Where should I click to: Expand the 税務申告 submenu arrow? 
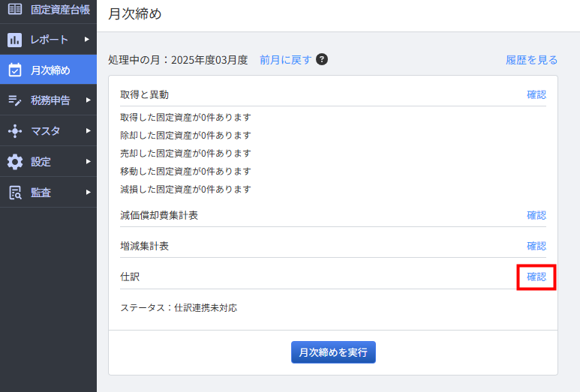87,100
